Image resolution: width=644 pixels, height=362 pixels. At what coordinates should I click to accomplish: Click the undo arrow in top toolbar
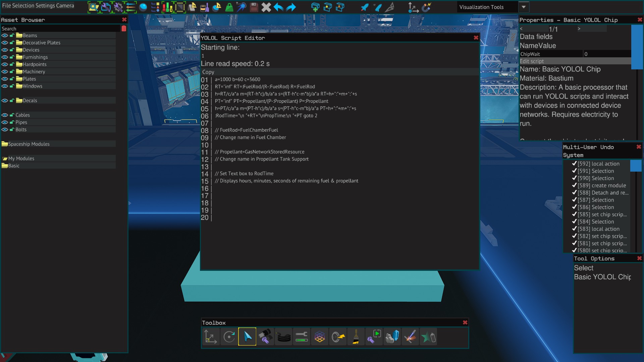pyautogui.click(x=278, y=7)
